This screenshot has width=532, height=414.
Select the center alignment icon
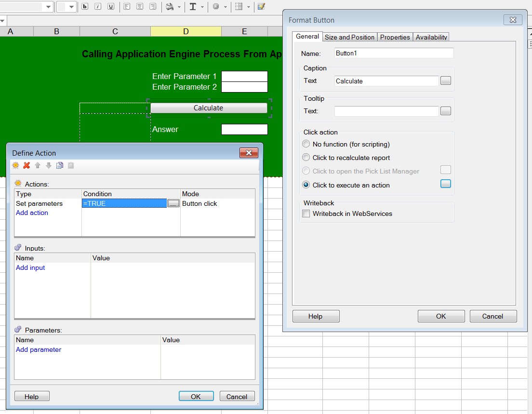[x=139, y=7]
